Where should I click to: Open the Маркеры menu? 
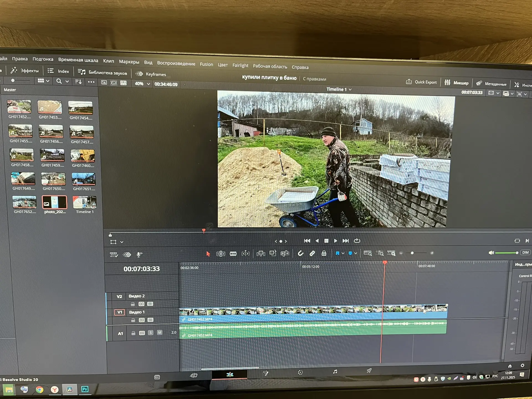pos(129,62)
